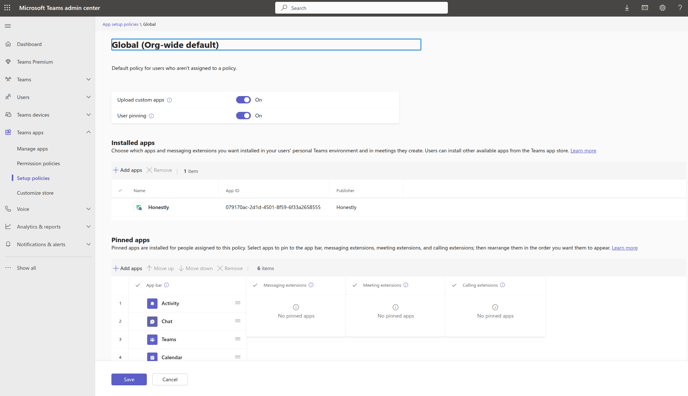This screenshot has width=688, height=396.
Task: Collapse the Teams apps section
Action: [88, 132]
